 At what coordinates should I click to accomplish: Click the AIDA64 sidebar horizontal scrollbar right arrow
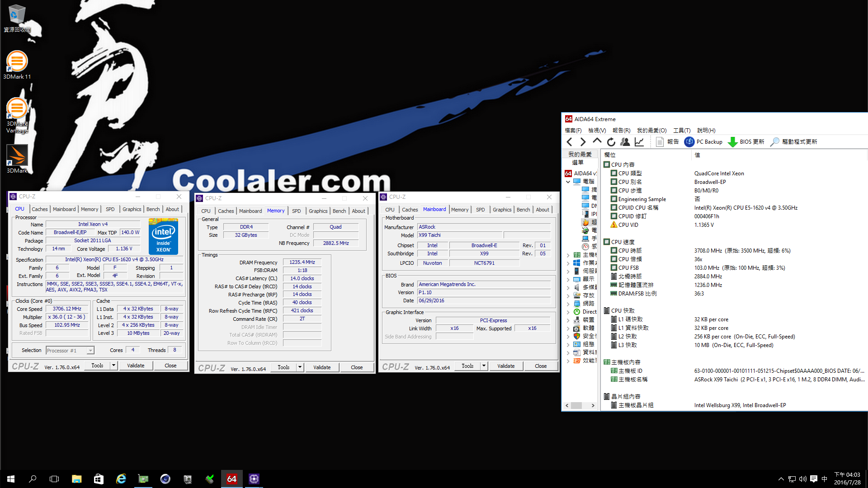click(x=593, y=406)
